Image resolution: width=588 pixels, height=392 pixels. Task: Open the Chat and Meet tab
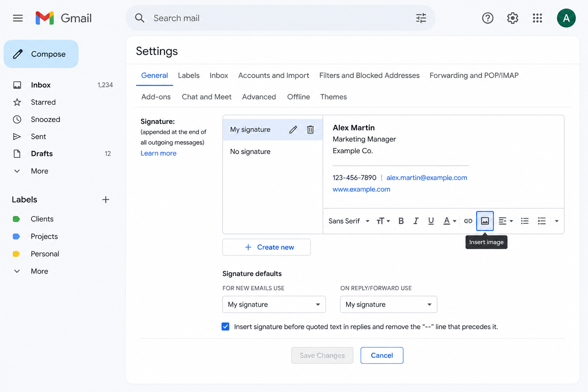tap(207, 97)
